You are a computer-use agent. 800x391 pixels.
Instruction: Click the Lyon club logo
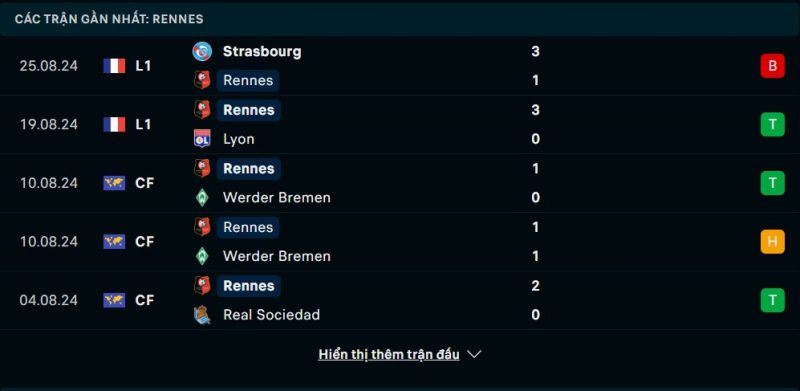pos(202,139)
